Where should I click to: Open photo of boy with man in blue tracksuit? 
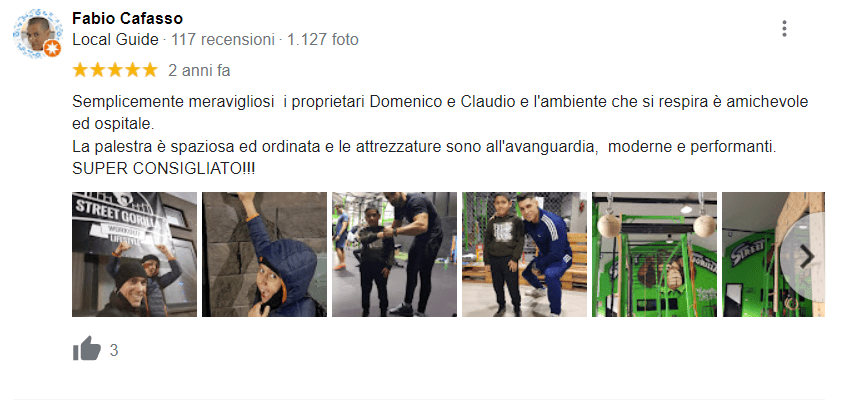525,254
